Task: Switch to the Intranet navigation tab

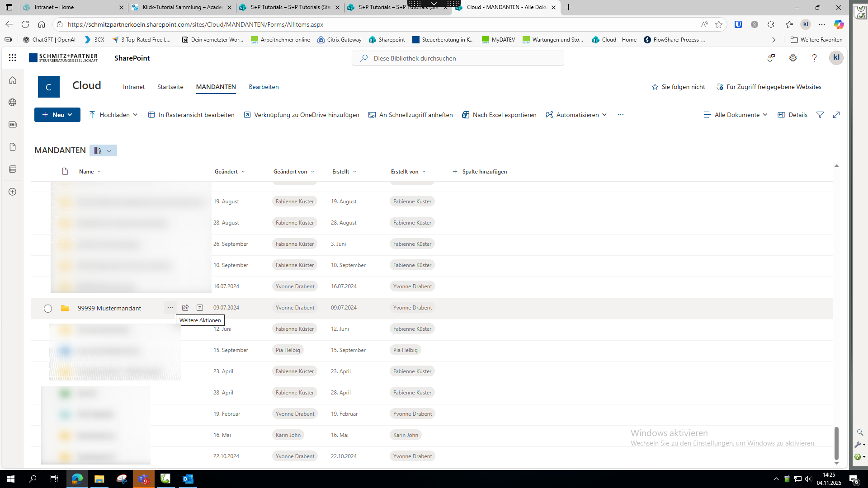Action: [134, 87]
